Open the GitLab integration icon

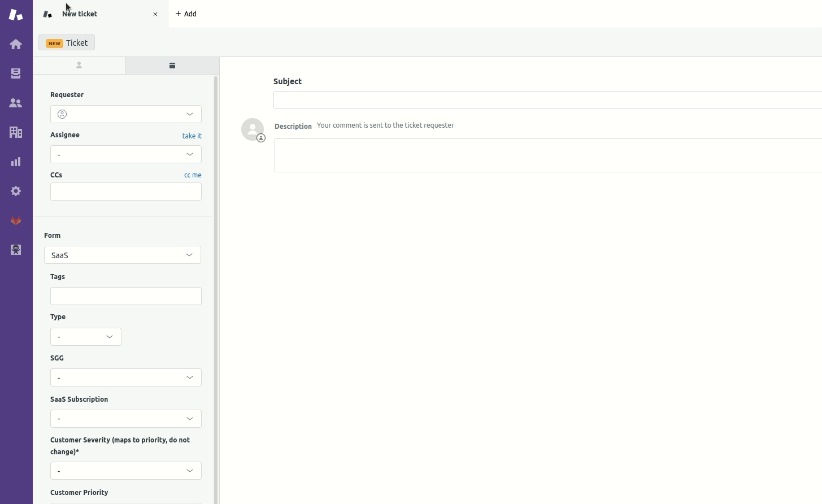(x=16, y=220)
